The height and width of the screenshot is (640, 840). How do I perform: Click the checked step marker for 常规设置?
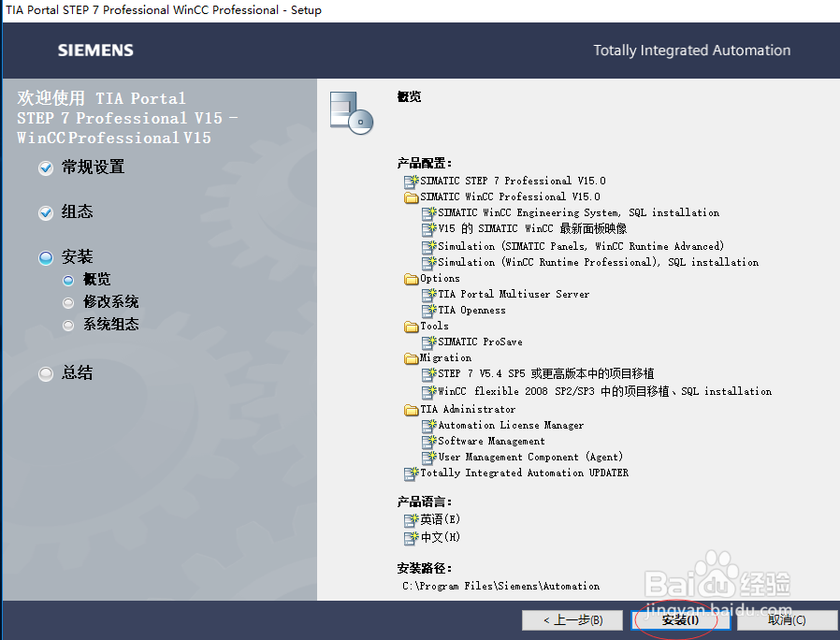[x=46, y=168]
